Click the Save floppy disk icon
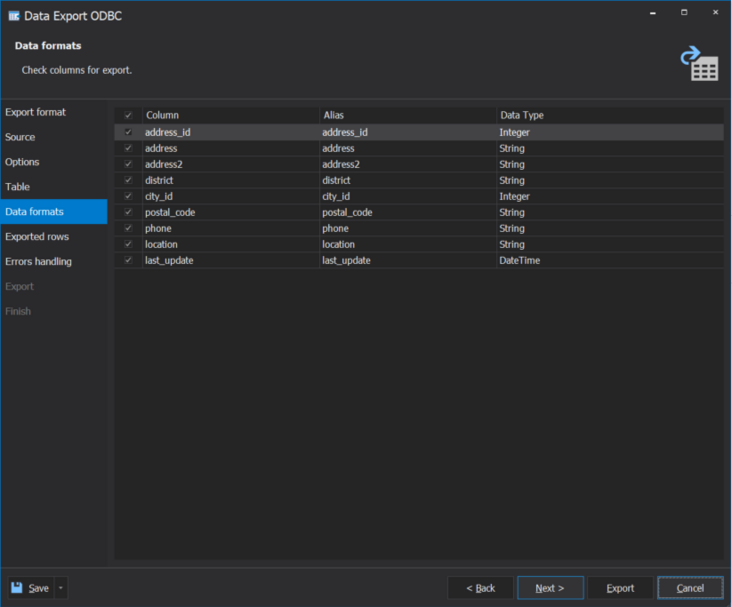This screenshot has width=732, height=607. tap(17, 588)
